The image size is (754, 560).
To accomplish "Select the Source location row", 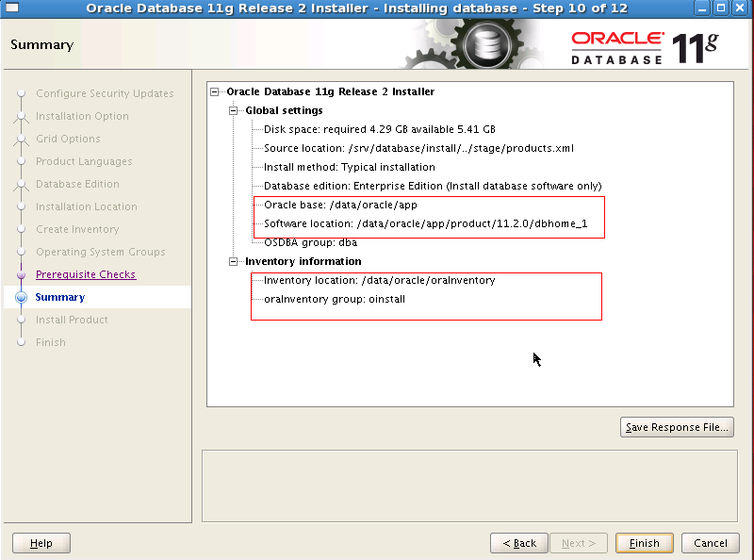I will pos(418,148).
